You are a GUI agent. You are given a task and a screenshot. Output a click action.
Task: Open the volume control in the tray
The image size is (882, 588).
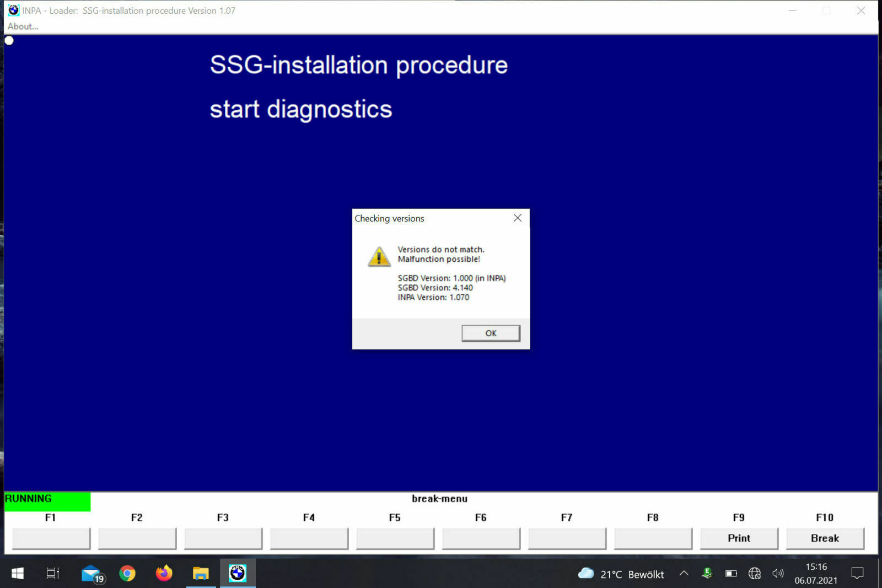coord(778,574)
